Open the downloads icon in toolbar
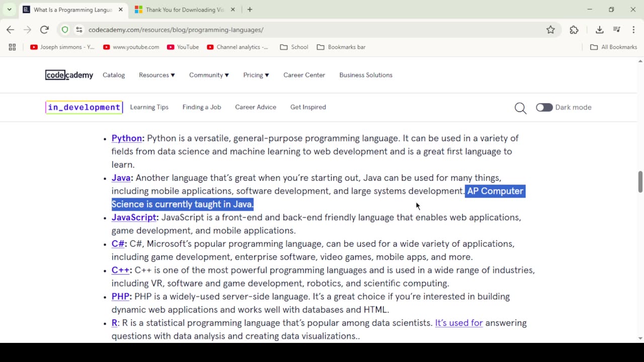This screenshot has height=362, width=644. (x=600, y=30)
